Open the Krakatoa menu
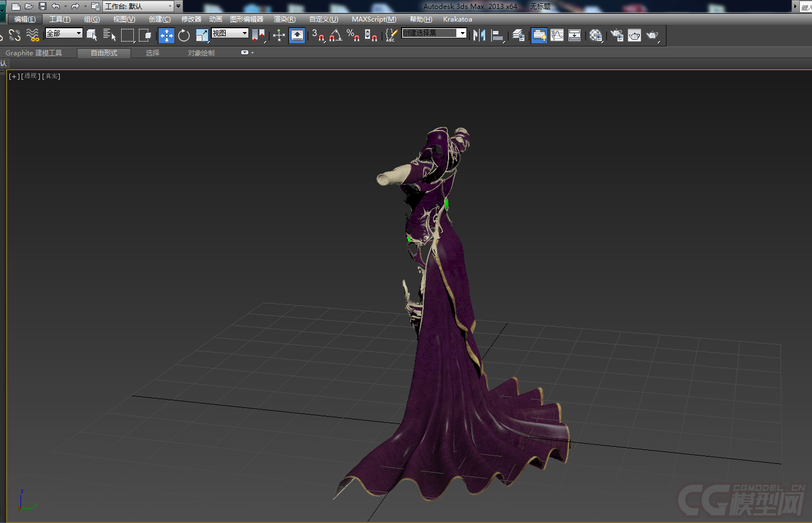This screenshot has height=523, width=812. 457,19
